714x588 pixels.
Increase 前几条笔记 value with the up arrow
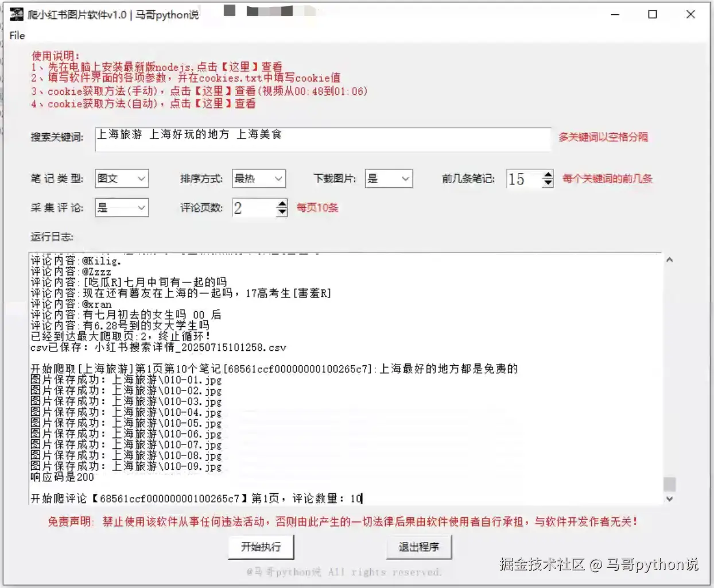tap(548, 175)
